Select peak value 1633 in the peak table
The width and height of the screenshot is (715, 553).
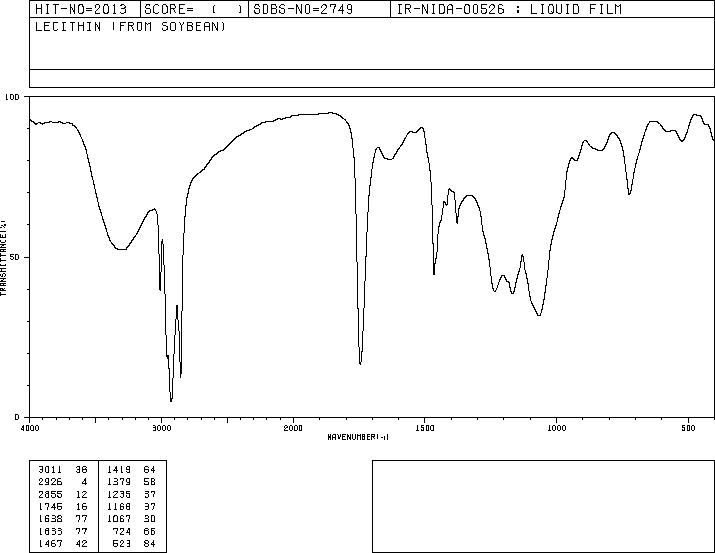point(50,531)
